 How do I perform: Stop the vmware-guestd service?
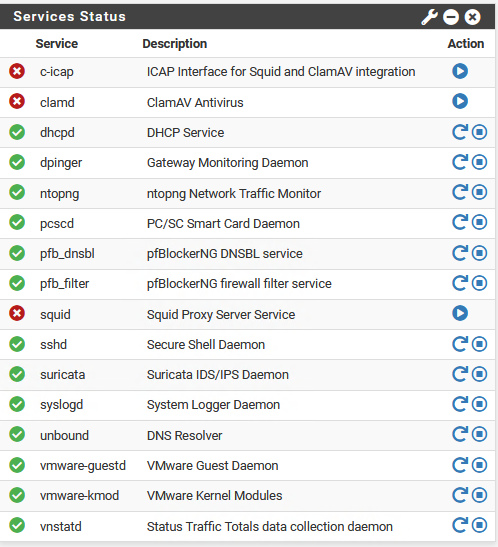click(x=480, y=465)
